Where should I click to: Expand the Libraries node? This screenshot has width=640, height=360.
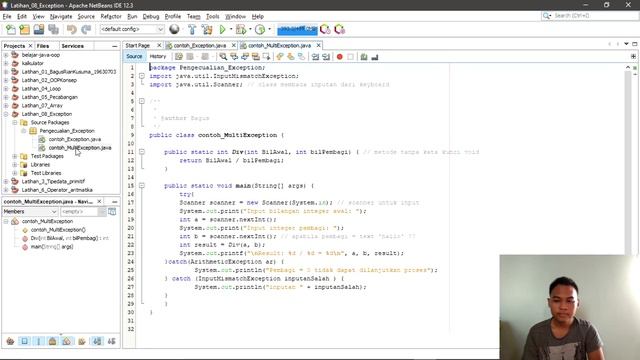pyautogui.click(x=15, y=164)
